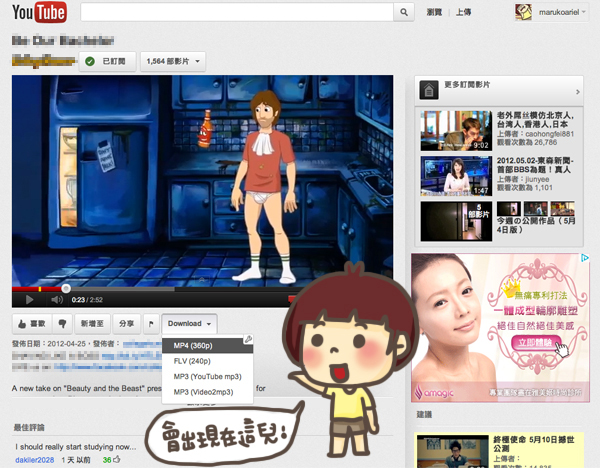Click the wrench settings icon in download menu
The height and width of the screenshot is (468, 600).
tap(248, 339)
